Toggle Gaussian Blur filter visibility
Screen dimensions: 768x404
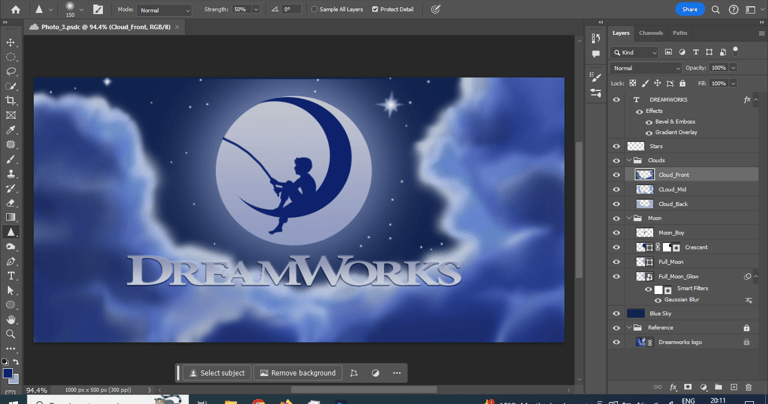pyautogui.click(x=658, y=300)
